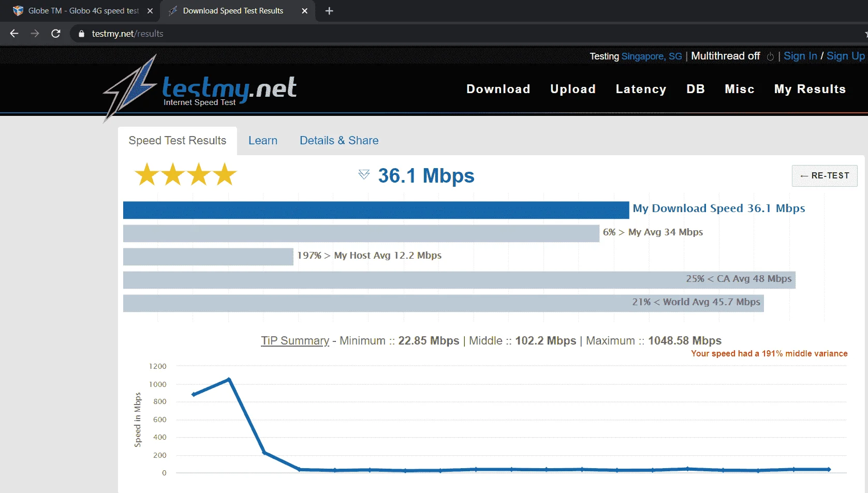Screen dimensions: 868x493
Task: Click the padlock site info icon
Action: pos(81,34)
